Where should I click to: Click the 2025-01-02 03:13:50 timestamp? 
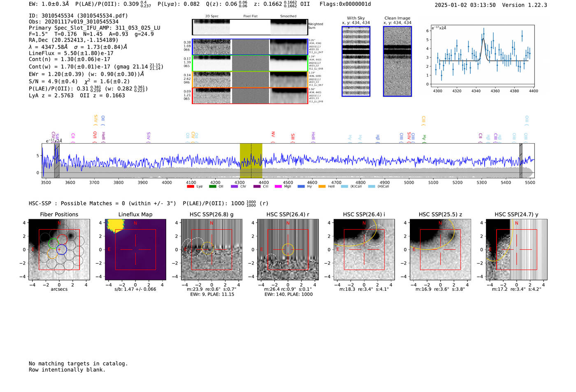click(x=465, y=5)
